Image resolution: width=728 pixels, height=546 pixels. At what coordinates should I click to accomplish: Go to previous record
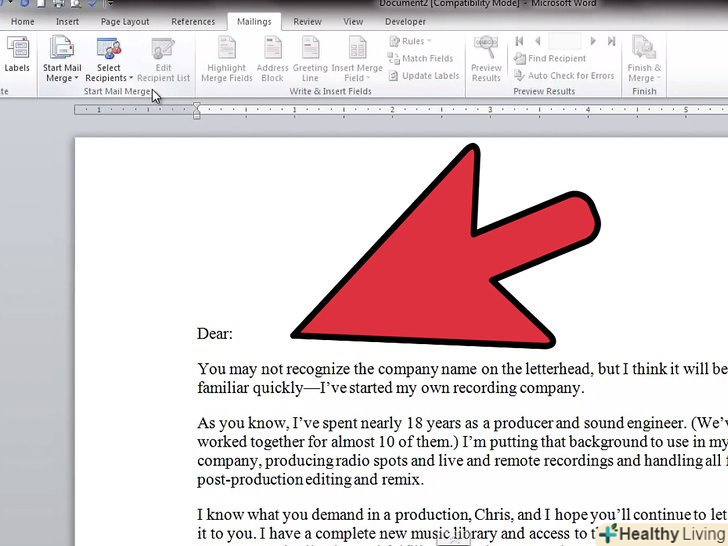click(x=538, y=41)
